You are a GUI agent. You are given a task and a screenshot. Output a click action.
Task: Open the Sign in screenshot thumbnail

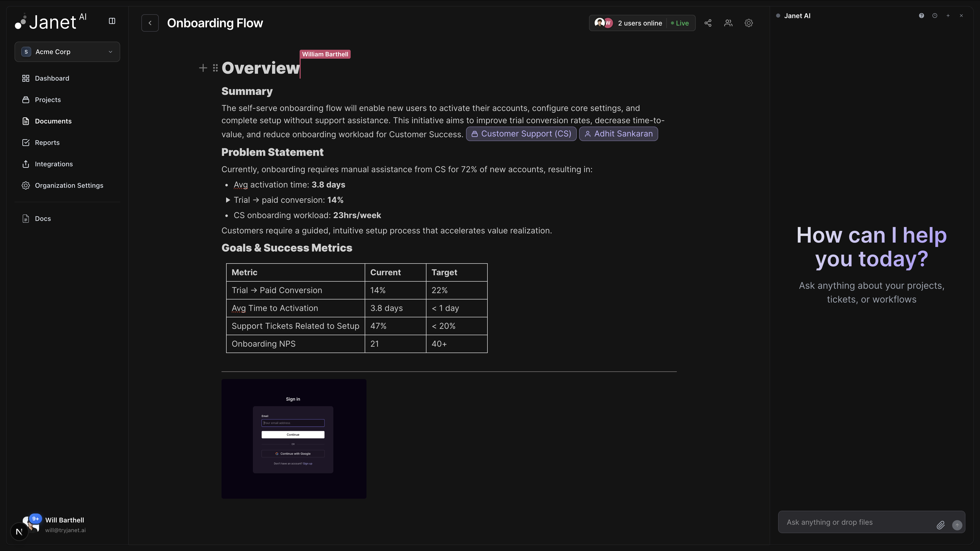pyautogui.click(x=294, y=439)
